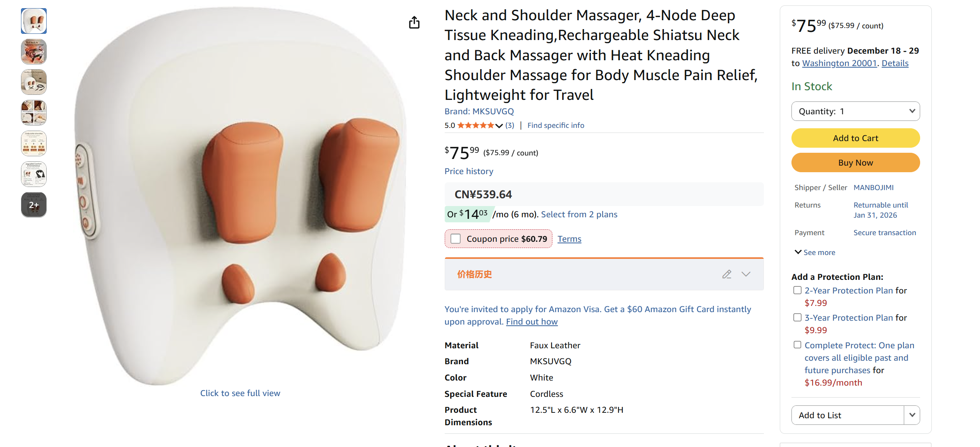Select the second product thumbnail in the sidebar
Image resolution: width=980 pixels, height=447 pixels.
33,51
